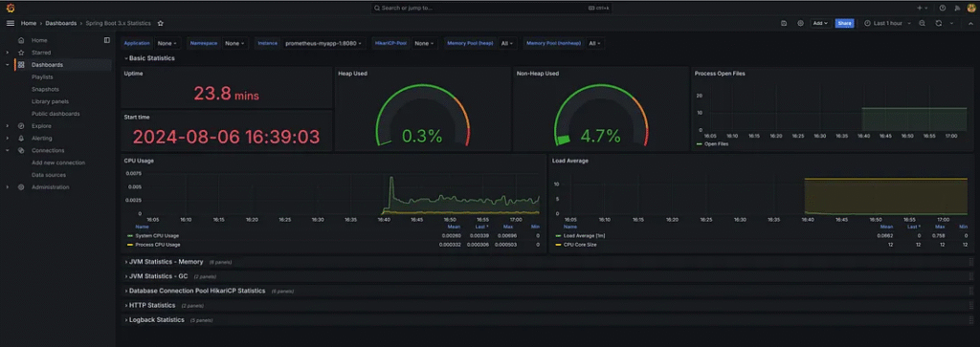Viewport: 980px width, 347px height.
Task: Open the help question mark icon
Action: click(943, 8)
